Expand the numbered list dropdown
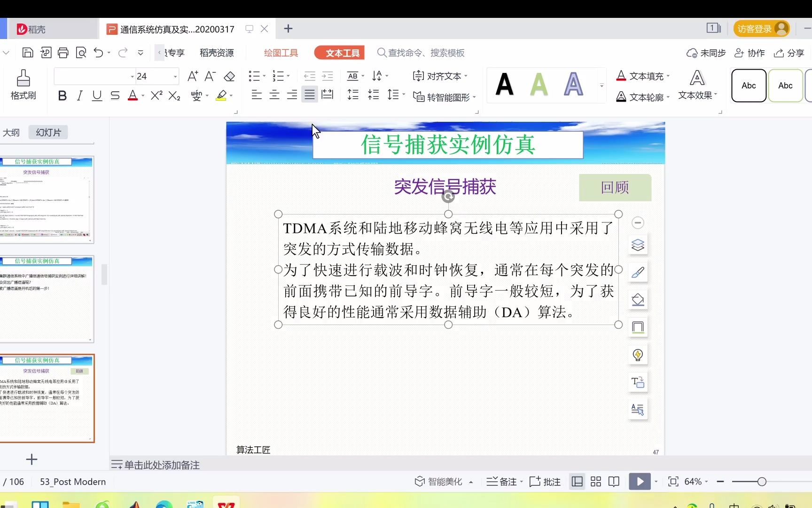812x508 pixels. [288, 76]
